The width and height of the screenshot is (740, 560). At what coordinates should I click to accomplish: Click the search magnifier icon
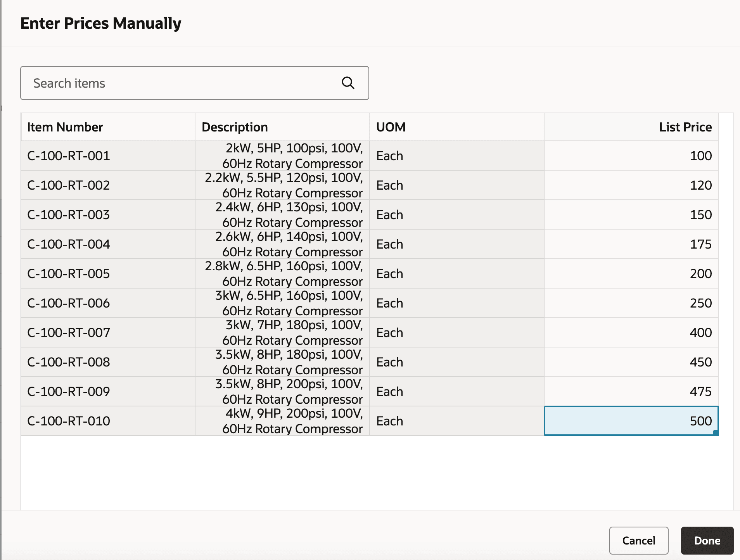pos(348,83)
